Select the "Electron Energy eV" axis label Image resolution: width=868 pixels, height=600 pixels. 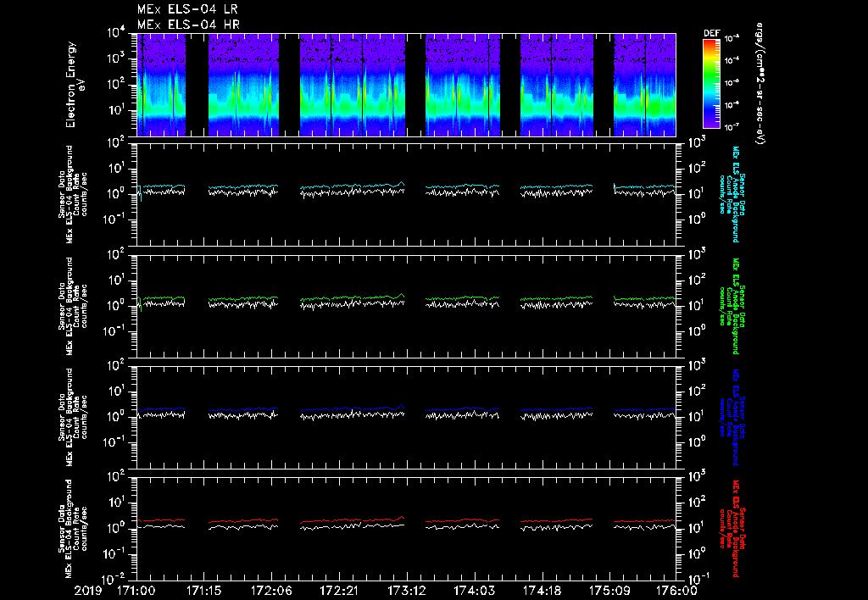[x=75, y=85]
